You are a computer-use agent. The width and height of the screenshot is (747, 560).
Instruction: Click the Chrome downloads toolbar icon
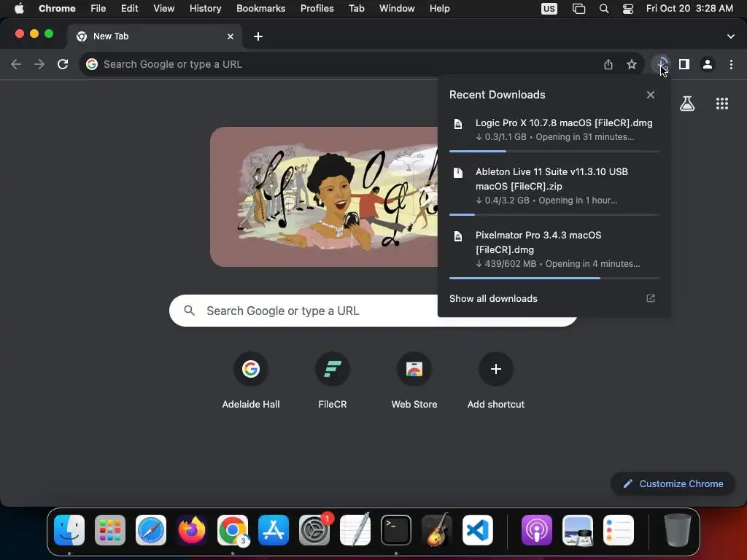661,64
